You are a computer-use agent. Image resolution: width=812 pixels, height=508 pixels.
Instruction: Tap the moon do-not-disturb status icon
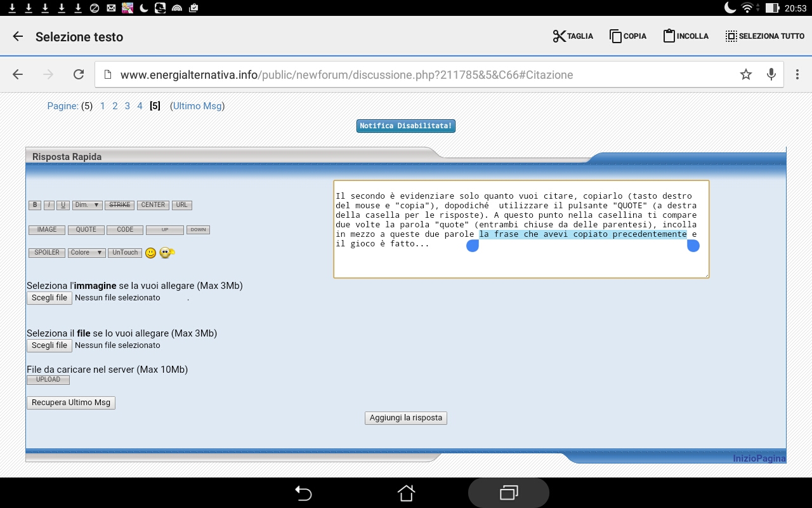730,8
